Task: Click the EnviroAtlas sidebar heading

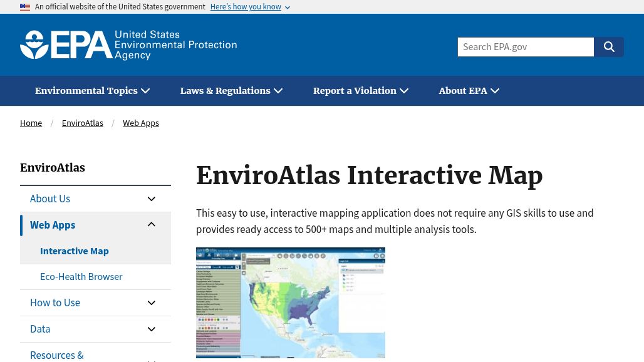Action: click(x=53, y=168)
